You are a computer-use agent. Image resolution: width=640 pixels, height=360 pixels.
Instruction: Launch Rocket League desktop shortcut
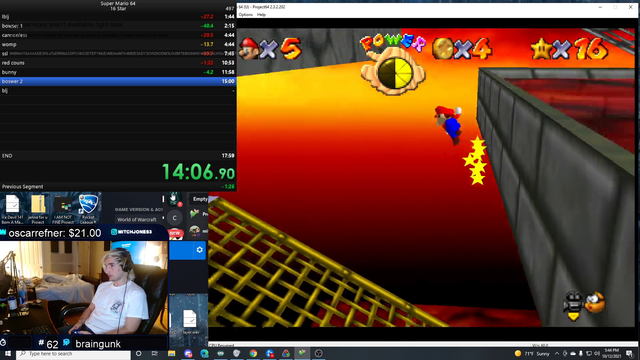pos(88,209)
